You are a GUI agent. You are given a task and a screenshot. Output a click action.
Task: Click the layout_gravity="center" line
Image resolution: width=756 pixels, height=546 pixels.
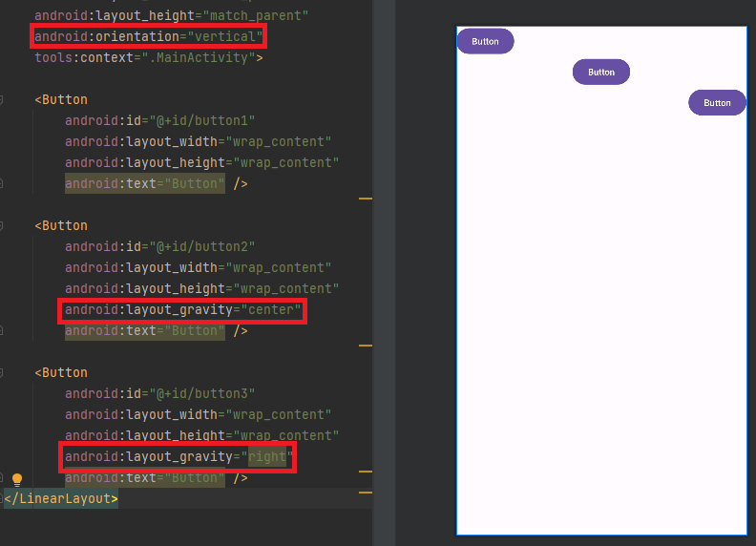click(183, 309)
